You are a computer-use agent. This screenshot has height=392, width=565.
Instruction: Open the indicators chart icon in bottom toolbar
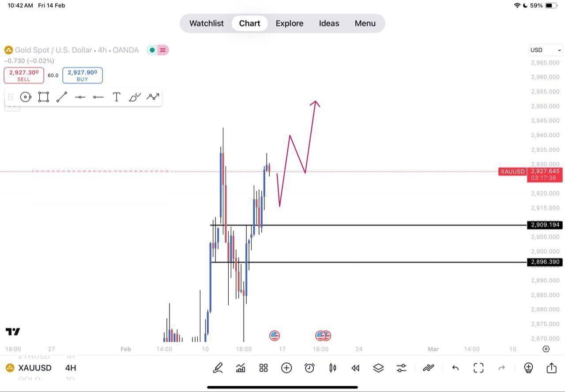coord(241,368)
